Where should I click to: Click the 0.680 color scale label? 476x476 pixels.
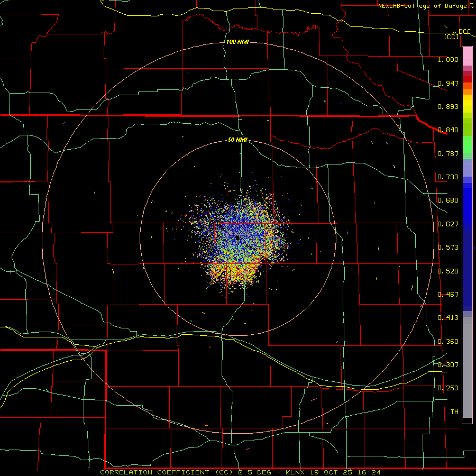[x=448, y=200]
